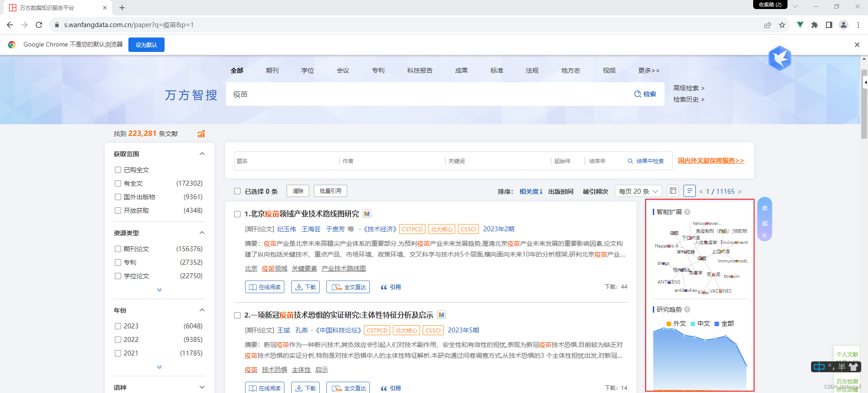Collapse the 获取范围 filter section
The image size is (868, 393).
(202, 154)
